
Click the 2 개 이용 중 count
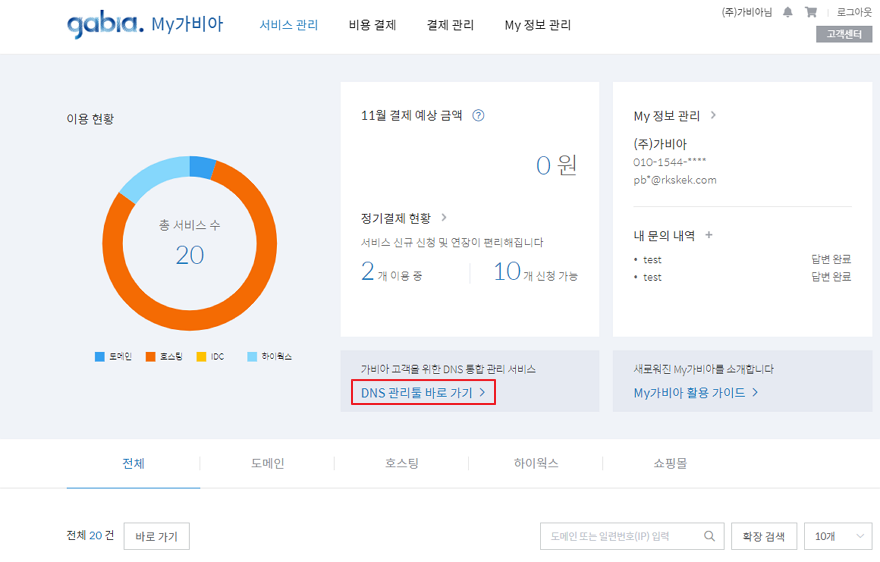(x=391, y=271)
